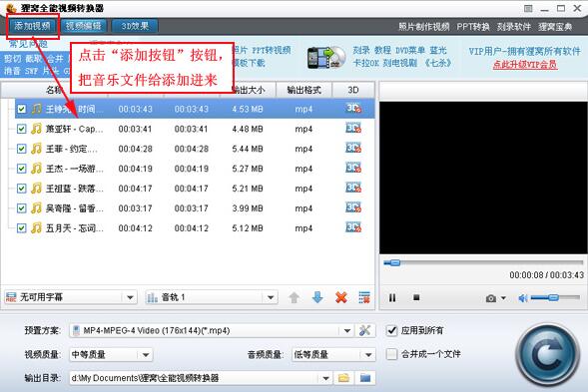Screen dimensions: 588x392
Task: Click the 3D column header
Action: (x=353, y=91)
